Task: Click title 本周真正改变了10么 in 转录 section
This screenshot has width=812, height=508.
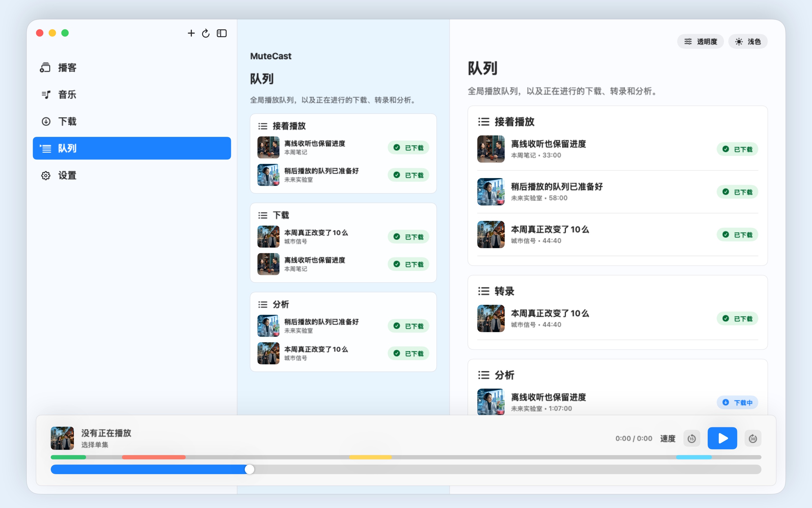Action: [x=550, y=313]
